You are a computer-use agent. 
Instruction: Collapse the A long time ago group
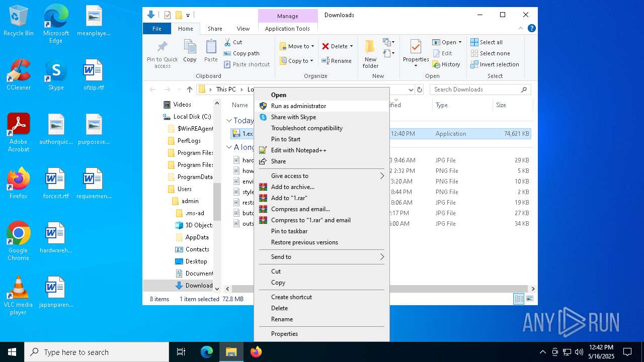click(229, 147)
